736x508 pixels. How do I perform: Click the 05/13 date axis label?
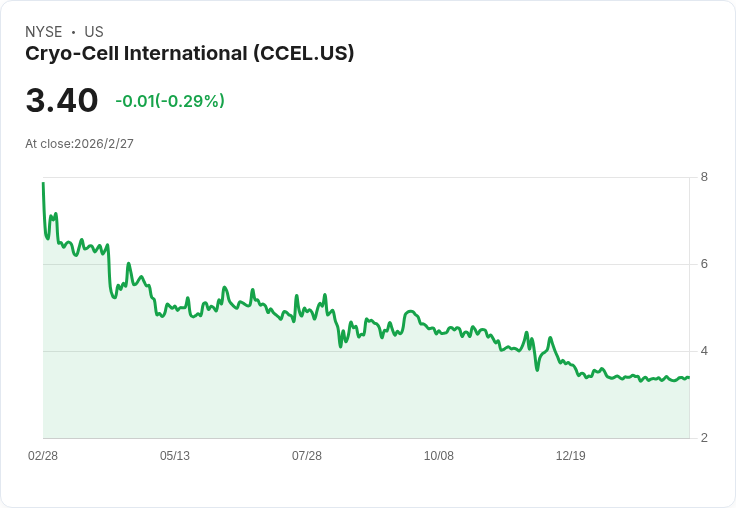point(175,455)
